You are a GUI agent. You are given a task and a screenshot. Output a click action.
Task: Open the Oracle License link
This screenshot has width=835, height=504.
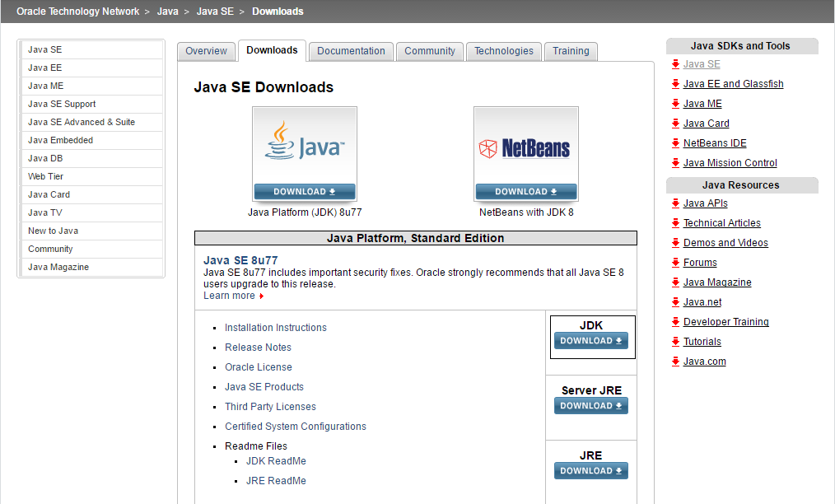click(x=259, y=367)
